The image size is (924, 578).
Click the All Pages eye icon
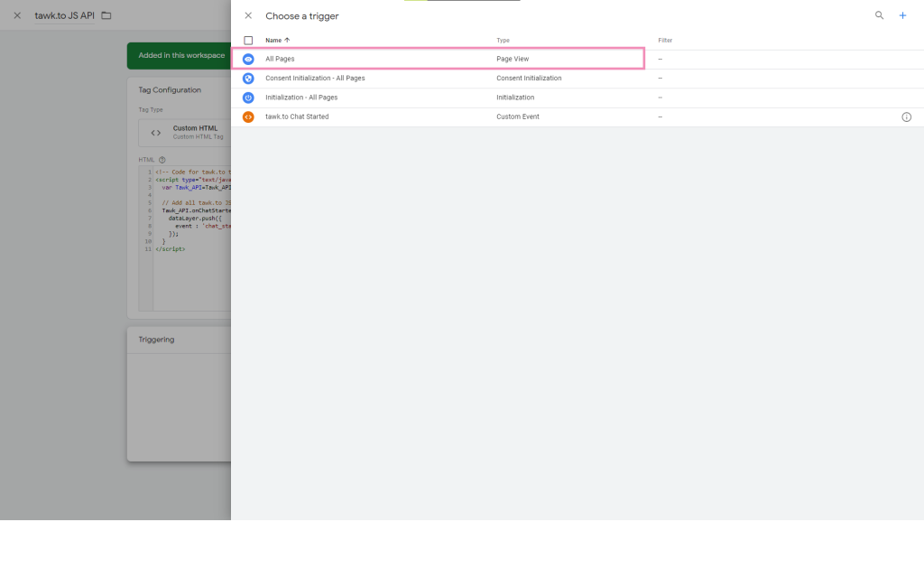248,59
